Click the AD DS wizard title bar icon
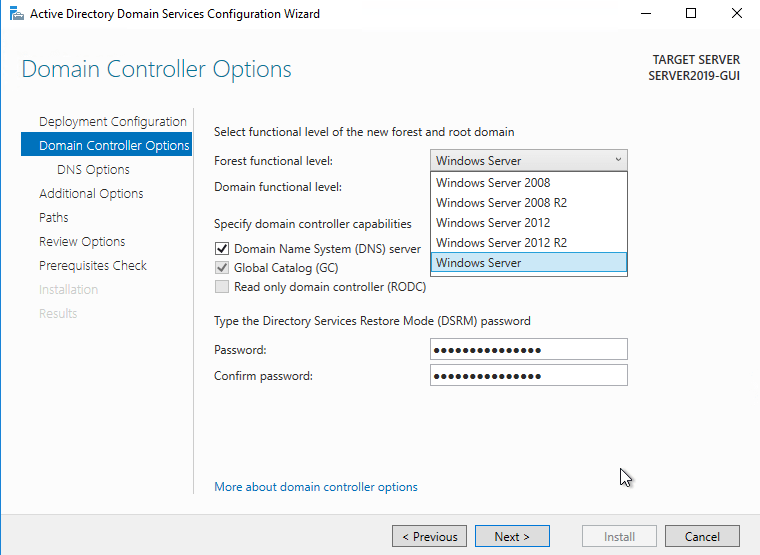Image resolution: width=760 pixels, height=555 pixels. coord(16,14)
